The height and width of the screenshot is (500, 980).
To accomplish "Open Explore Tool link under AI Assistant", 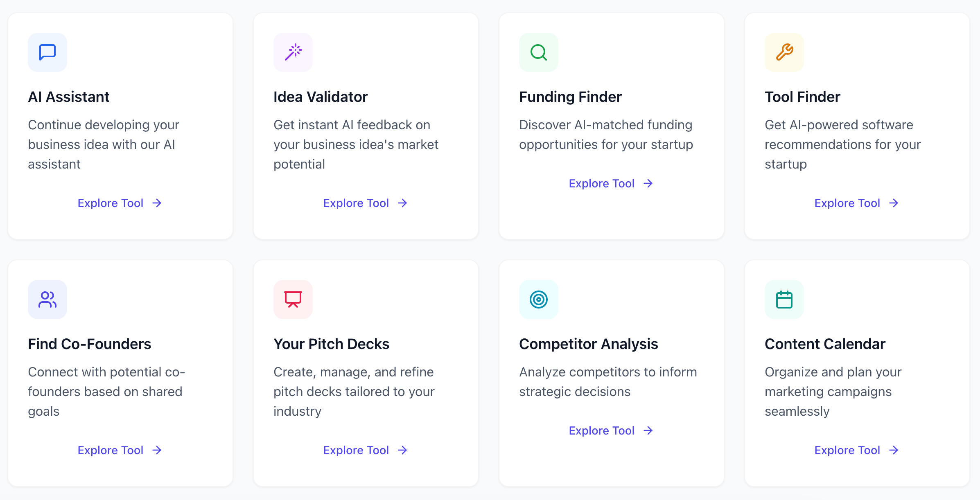I will tap(120, 203).
